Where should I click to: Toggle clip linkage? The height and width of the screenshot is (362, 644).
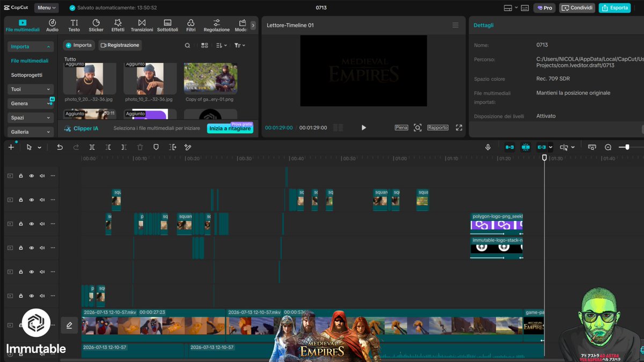[x=541, y=147]
